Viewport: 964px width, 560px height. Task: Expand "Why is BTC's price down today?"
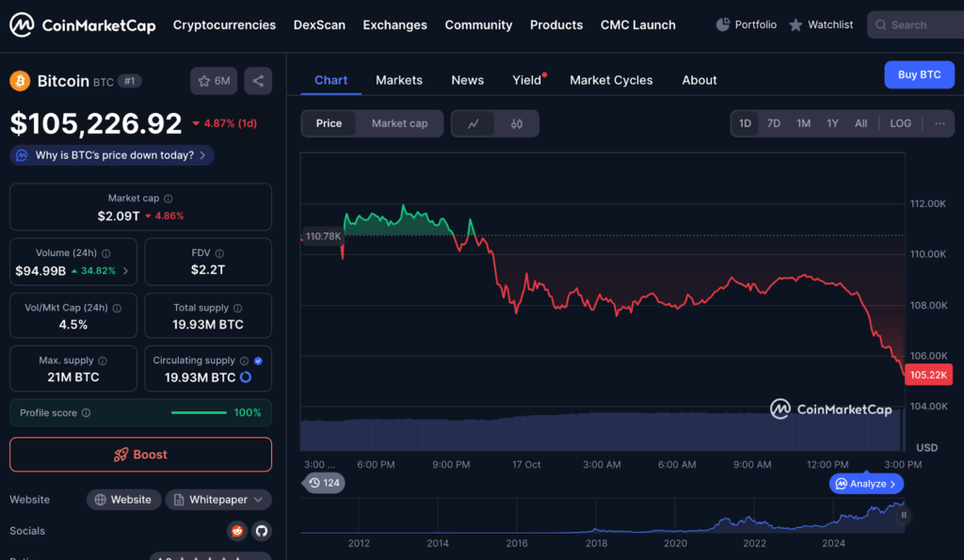113,155
